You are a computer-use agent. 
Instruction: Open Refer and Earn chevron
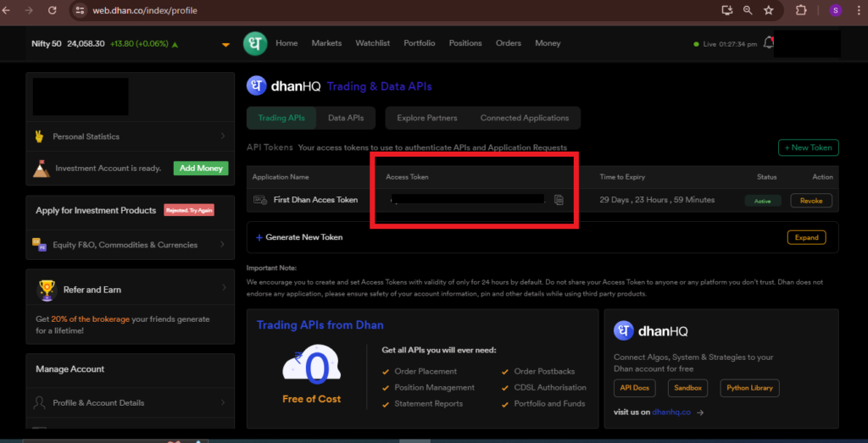click(224, 288)
